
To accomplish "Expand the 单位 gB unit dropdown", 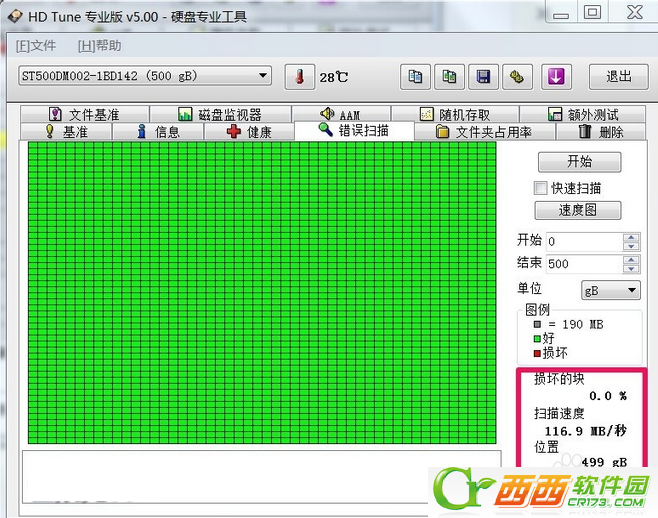I will (x=611, y=290).
